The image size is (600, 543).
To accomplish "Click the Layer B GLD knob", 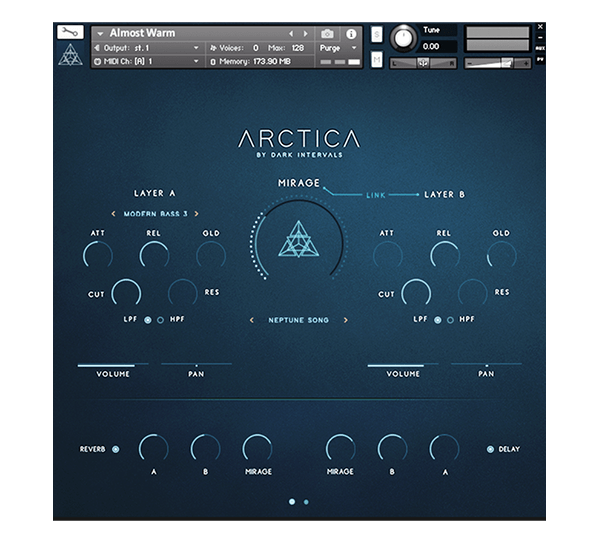I will coord(501,256).
